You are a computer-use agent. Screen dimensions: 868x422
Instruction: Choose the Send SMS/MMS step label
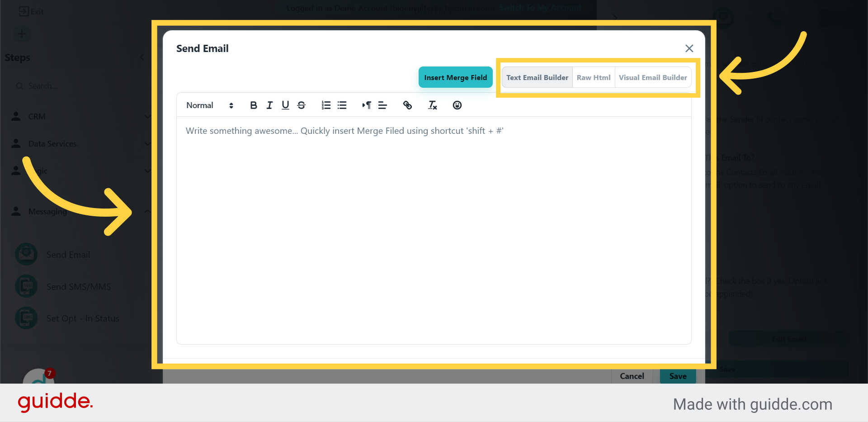[x=79, y=287]
